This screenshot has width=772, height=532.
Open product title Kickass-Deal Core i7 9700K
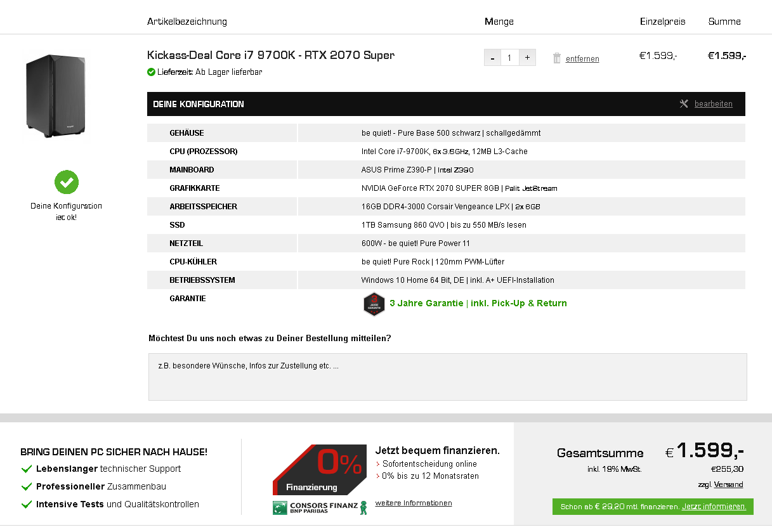coord(271,55)
